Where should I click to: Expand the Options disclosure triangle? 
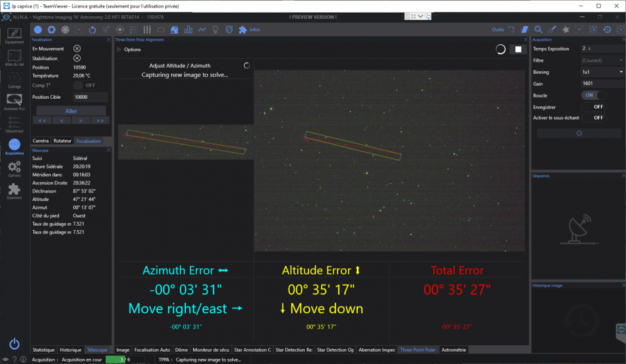[x=119, y=49]
